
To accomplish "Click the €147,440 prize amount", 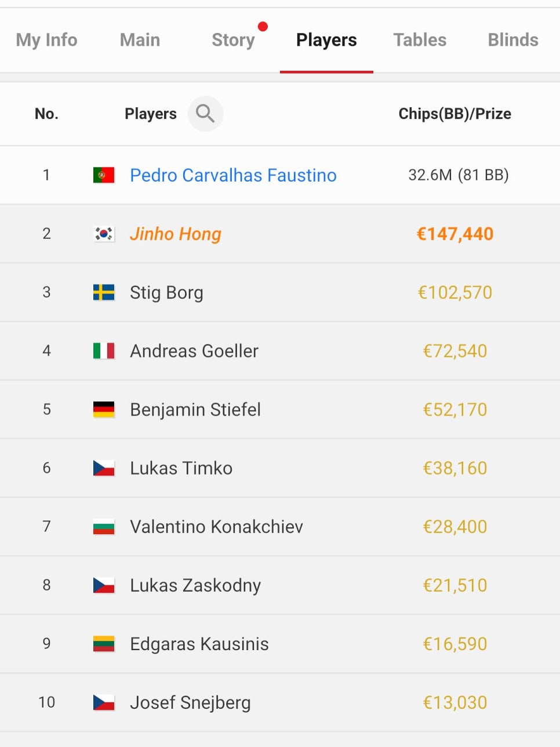I will click(455, 234).
